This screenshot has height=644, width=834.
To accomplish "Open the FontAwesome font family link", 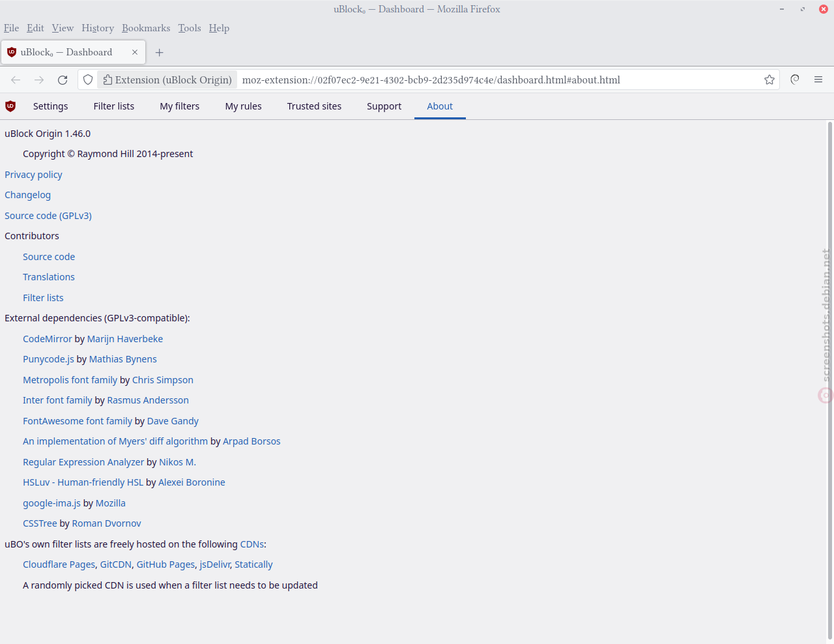I will pyautogui.click(x=78, y=421).
